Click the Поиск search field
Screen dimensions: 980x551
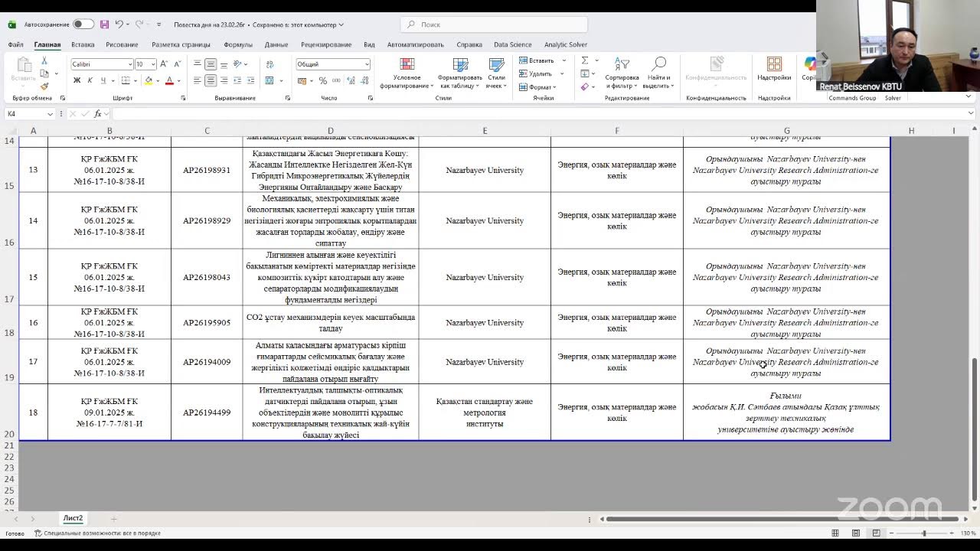494,24
